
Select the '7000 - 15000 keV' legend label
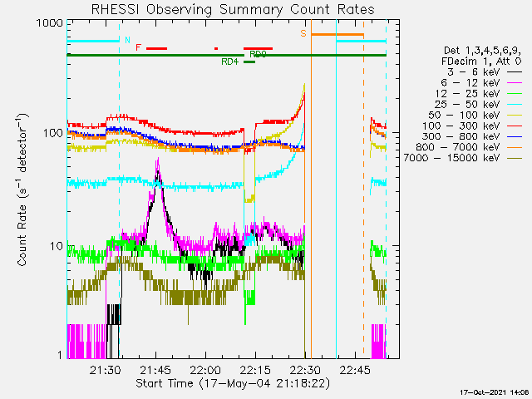[451, 158]
